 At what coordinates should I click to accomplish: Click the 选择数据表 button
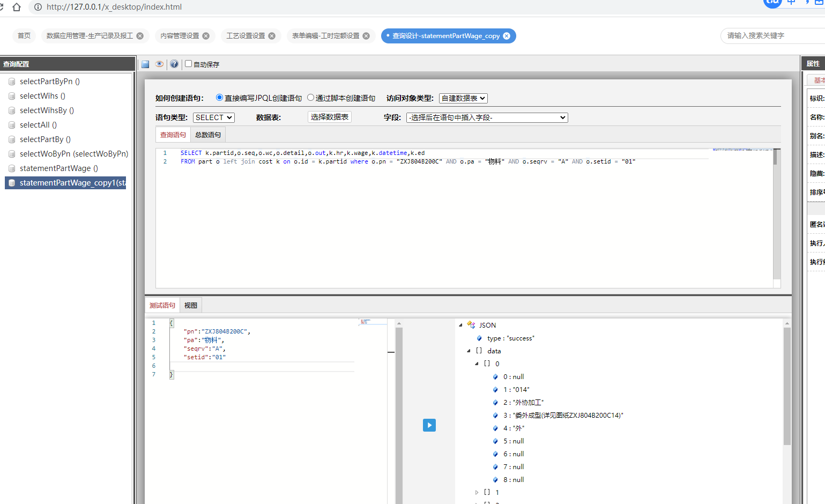(329, 117)
